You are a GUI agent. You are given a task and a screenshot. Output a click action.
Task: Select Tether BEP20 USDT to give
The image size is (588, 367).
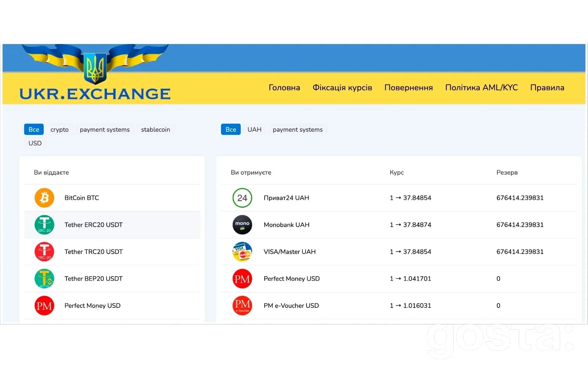[112, 279]
